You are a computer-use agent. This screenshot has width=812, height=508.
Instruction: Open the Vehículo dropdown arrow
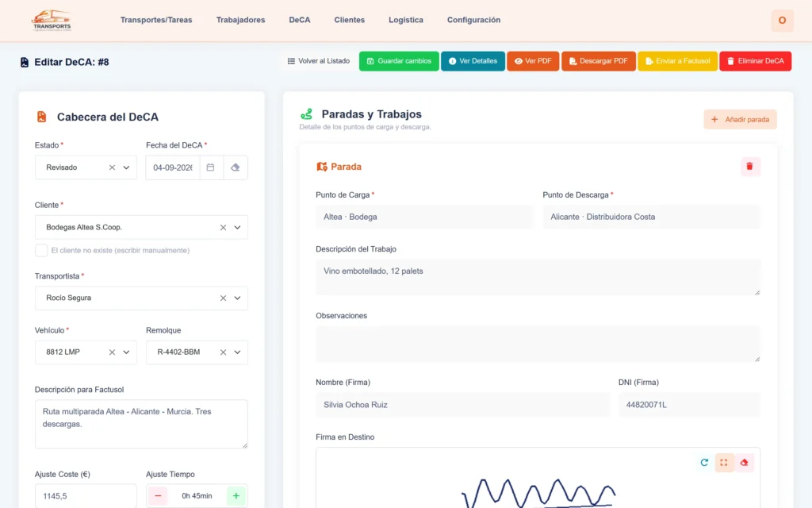126,352
